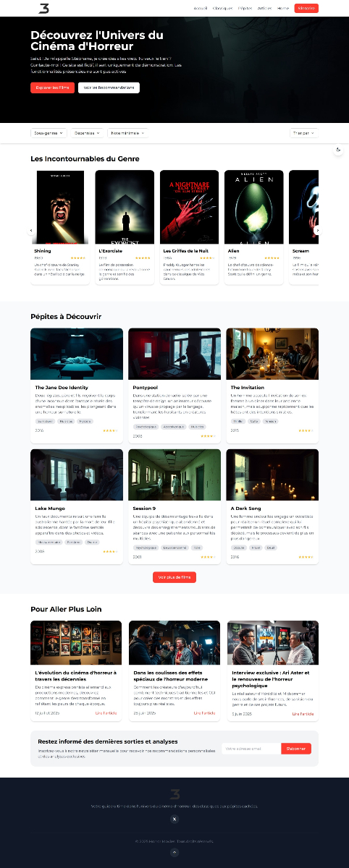Click Lire l'article on the 28 juin article

click(x=204, y=713)
